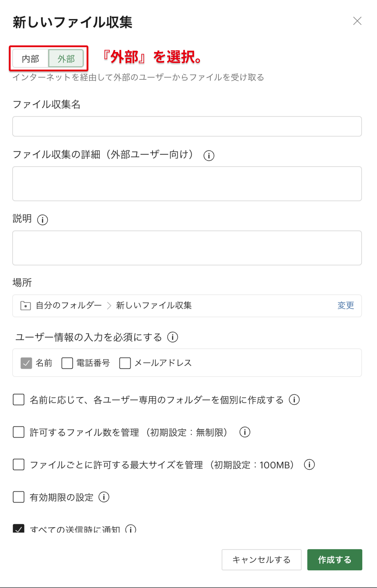Check the メールアドレス checkbox

(125, 363)
